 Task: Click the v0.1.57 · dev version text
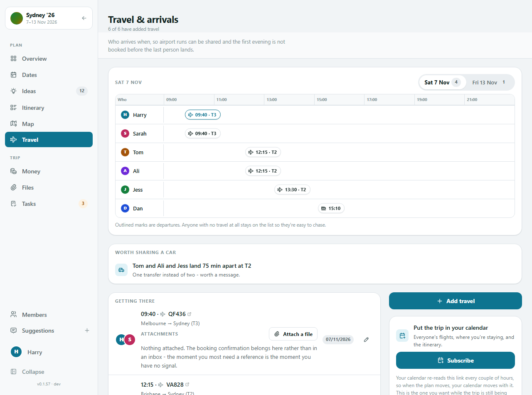pos(49,384)
